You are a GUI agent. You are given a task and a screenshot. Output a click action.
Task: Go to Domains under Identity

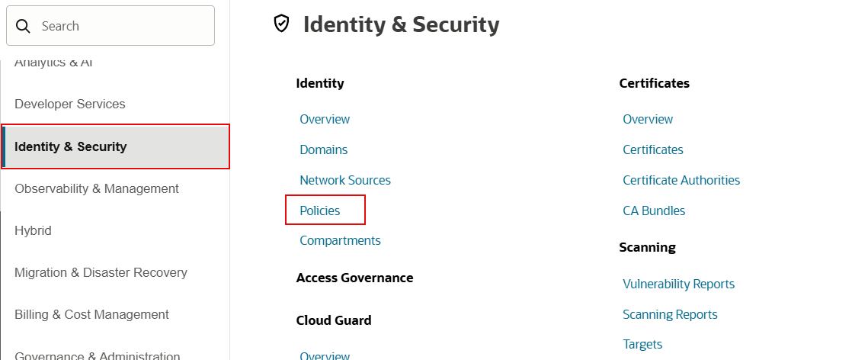324,149
